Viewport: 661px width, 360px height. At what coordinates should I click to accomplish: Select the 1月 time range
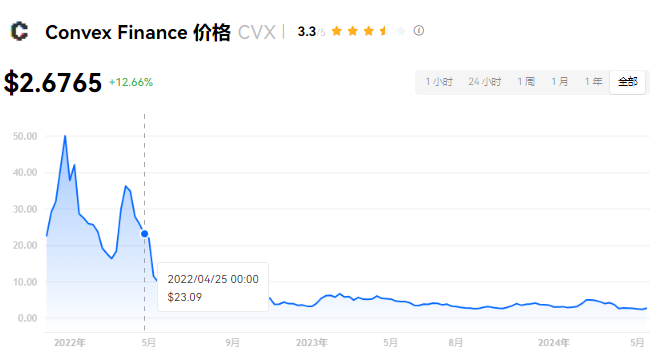pyautogui.click(x=560, y=82)
